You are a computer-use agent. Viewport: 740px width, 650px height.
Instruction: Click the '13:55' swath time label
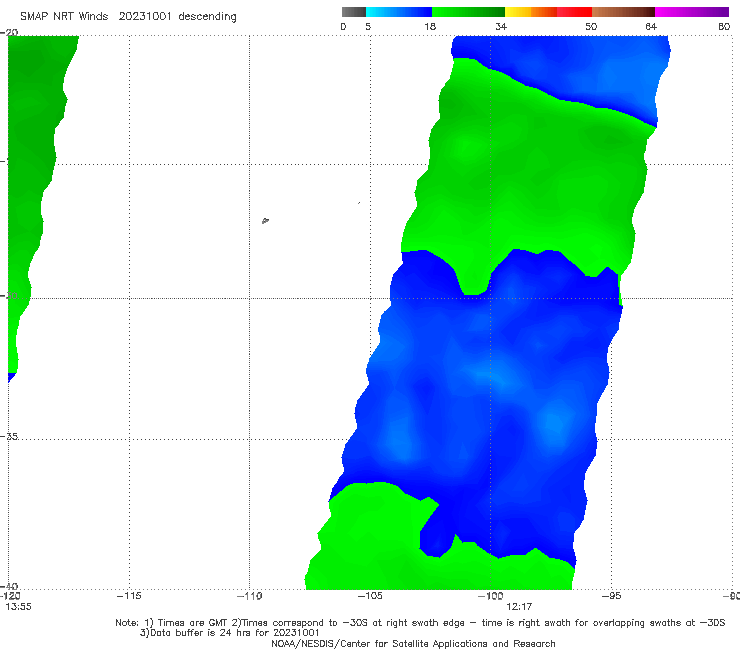[x=18, y=607]
